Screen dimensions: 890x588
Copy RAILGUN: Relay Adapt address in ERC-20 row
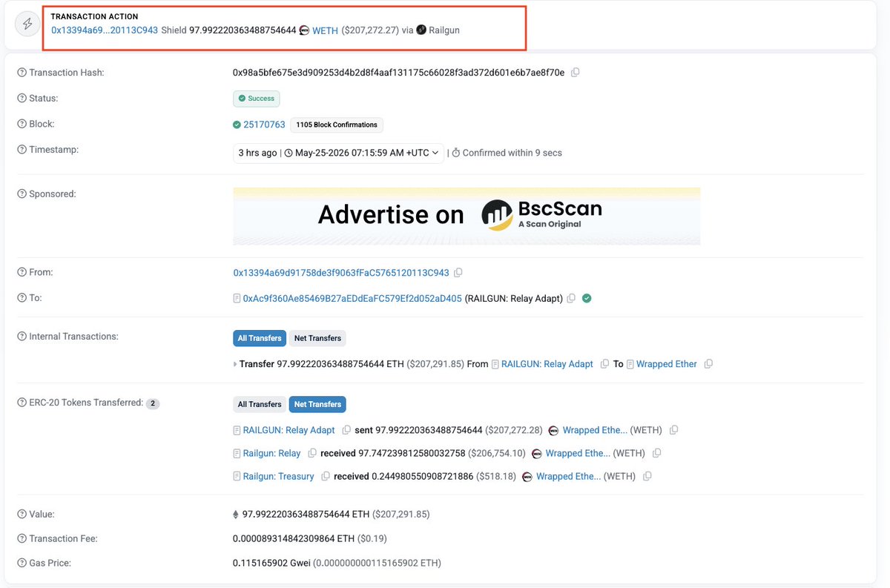click(x=346, y=430)
